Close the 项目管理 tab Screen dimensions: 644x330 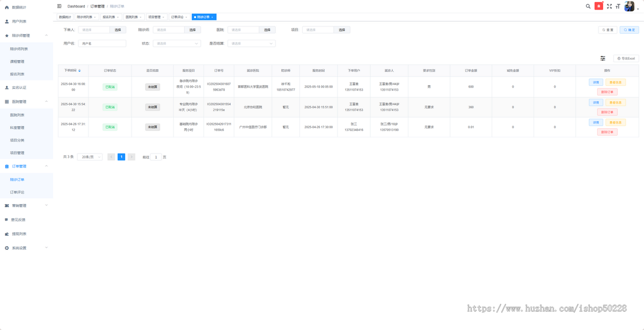pyautogui.click(x=163, y=17)
